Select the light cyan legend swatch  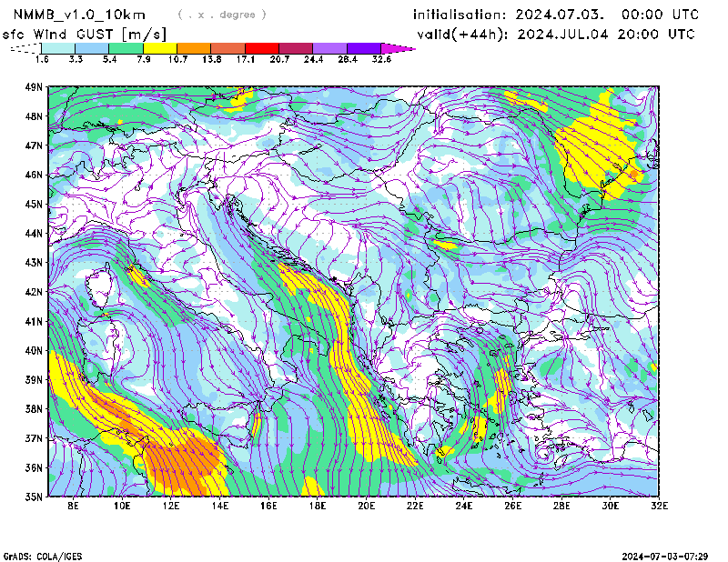(58, 48)
